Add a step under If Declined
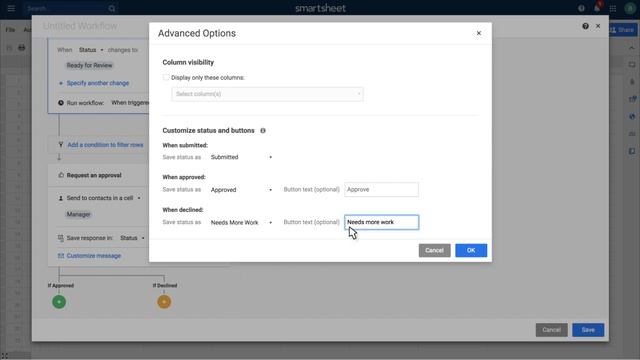Screen dimensions: 640x360 click(x=164, y=302)
